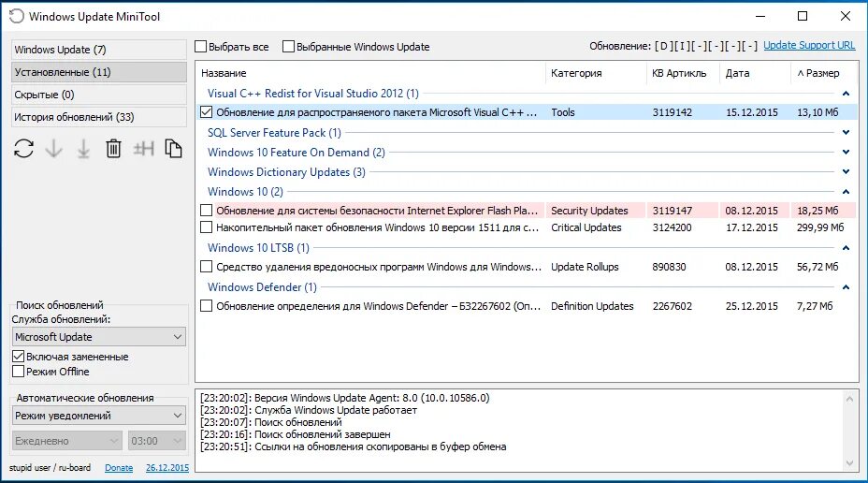Collapse the Visual C++ Redist group chevron

846,94
